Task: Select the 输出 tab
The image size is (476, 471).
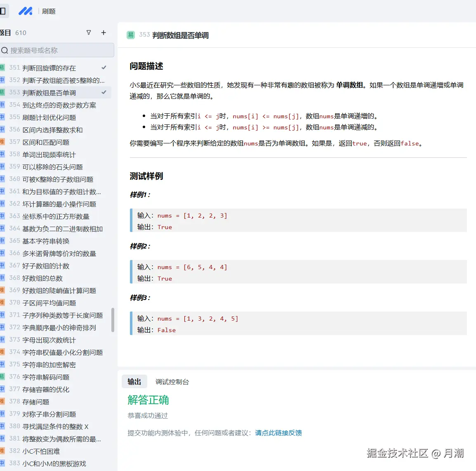Action: 134,382
